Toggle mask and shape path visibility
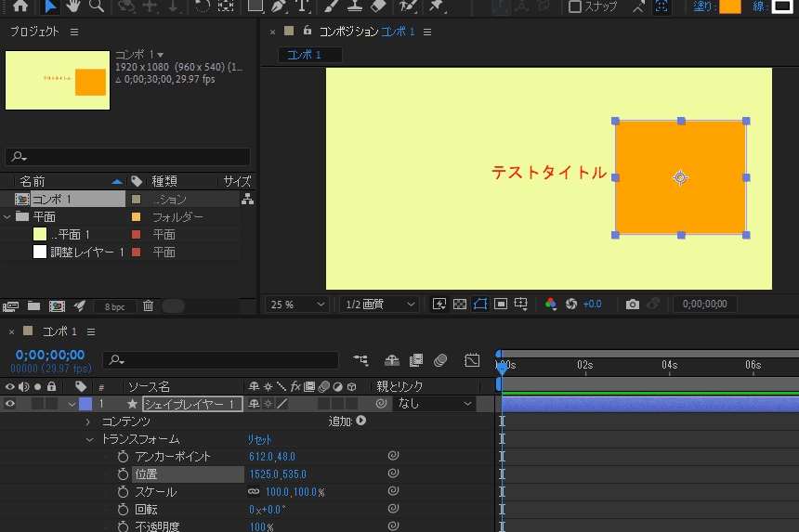The width and height of the screenshot is (799, 532). 480,304
